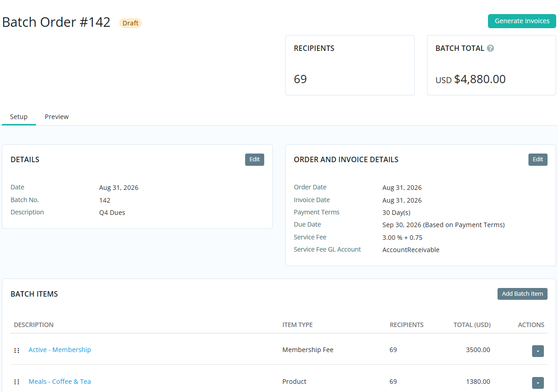Click the Batch Order #142 page title
This screenshot has width=558, height=392.
tap(56, 22)
